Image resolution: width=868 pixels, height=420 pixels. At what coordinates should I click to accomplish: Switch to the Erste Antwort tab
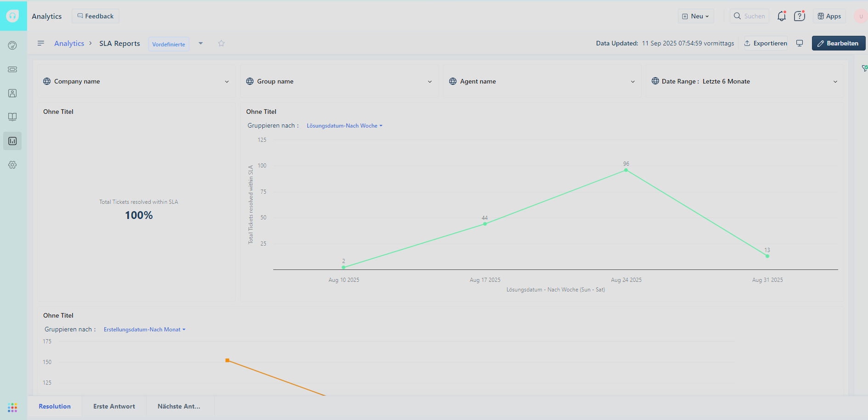pos(114,406)
